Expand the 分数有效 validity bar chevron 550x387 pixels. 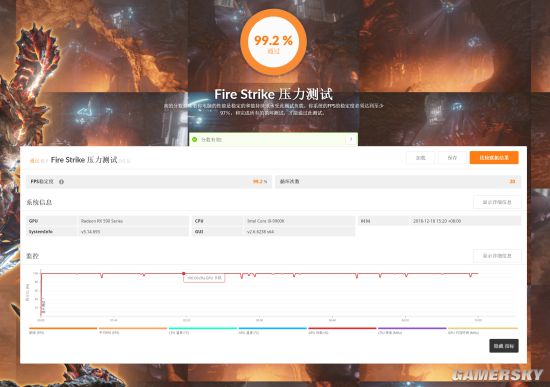click(351, 139)
